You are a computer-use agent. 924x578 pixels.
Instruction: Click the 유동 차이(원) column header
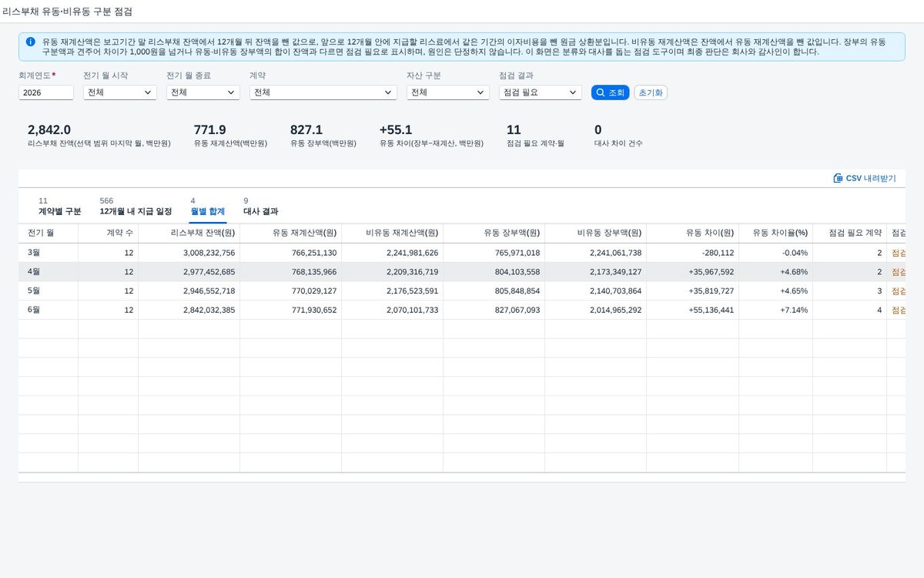(x=693, y=233)
